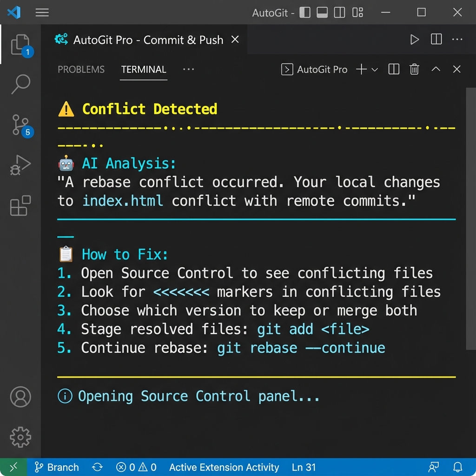The height and width of the screenshot is (476, 476).
Task: Click the sync branches icon in status bar
Action: coord(97,467)
